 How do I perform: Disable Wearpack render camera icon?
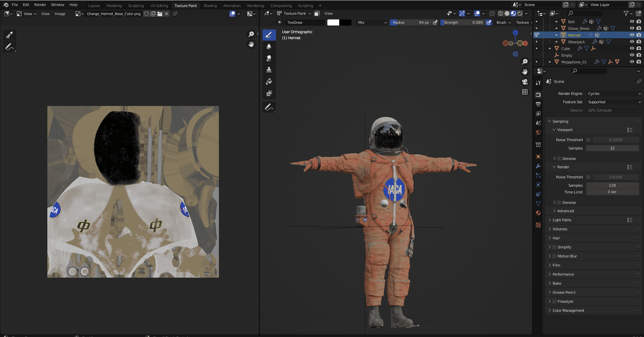click(639, 42)
